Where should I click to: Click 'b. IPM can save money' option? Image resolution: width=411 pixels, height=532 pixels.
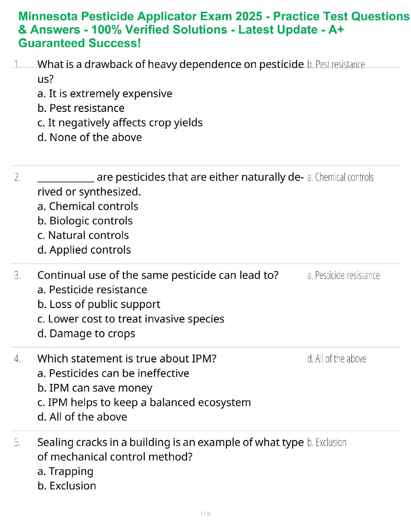pos(95,388)
